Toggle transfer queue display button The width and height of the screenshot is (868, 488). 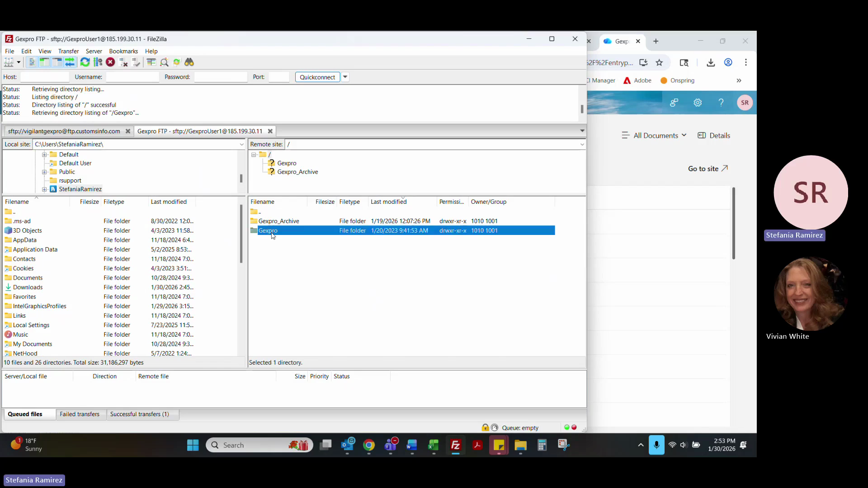coord(70,62)
